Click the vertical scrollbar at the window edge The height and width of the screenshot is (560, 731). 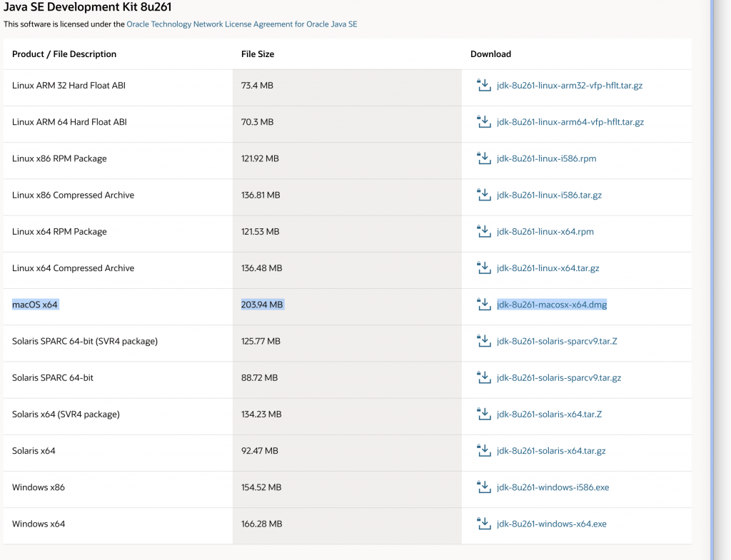[x=712, y=280]
